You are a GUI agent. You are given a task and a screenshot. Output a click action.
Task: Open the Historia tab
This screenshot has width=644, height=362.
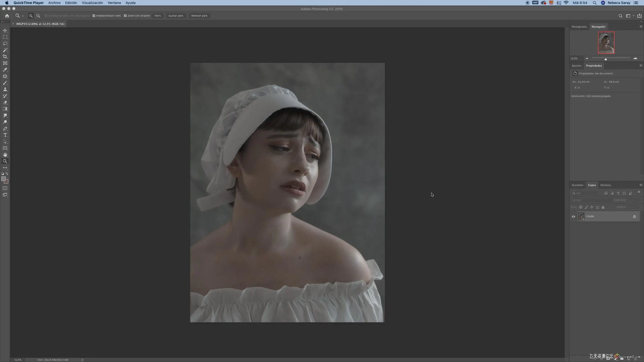(605, 185)
